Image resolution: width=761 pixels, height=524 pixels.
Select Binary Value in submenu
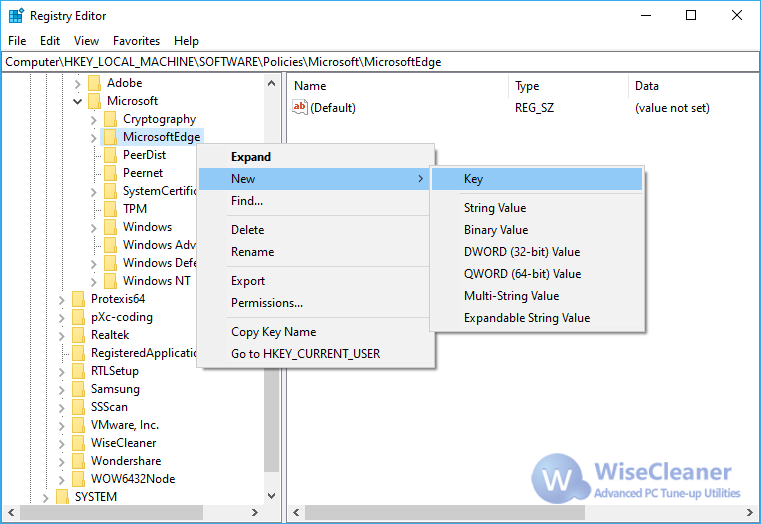click(x=537, y=229)
